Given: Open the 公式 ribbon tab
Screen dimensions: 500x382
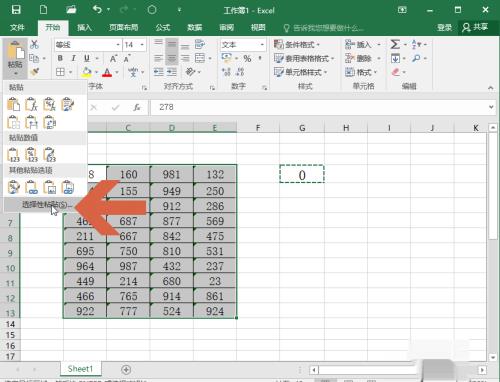Looking at the screenshot, I should tap(163, 27).
